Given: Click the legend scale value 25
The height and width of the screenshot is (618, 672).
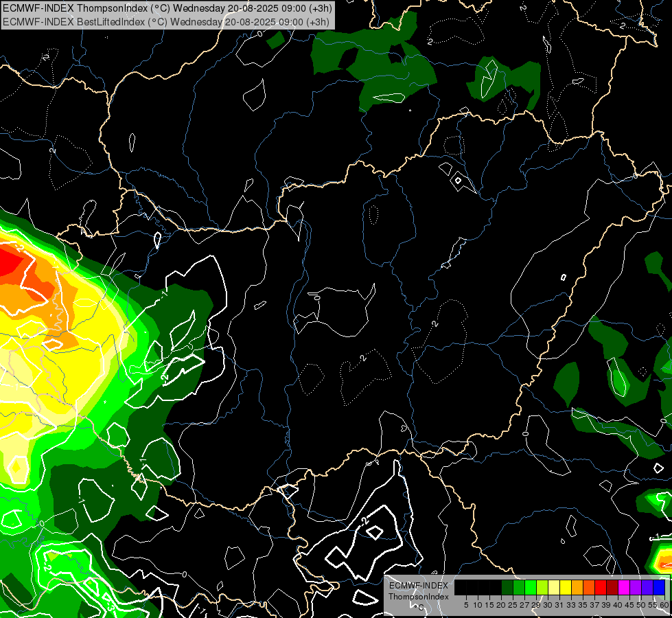Looking at the screenshot, I should click(513, 605).
